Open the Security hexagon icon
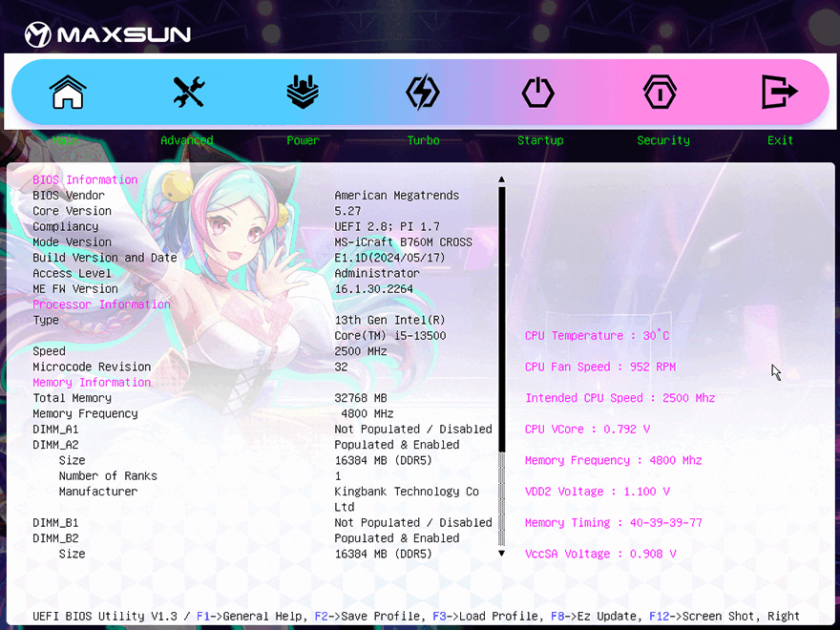Viewport: 840px width, 630px height. tap(660, 93)
